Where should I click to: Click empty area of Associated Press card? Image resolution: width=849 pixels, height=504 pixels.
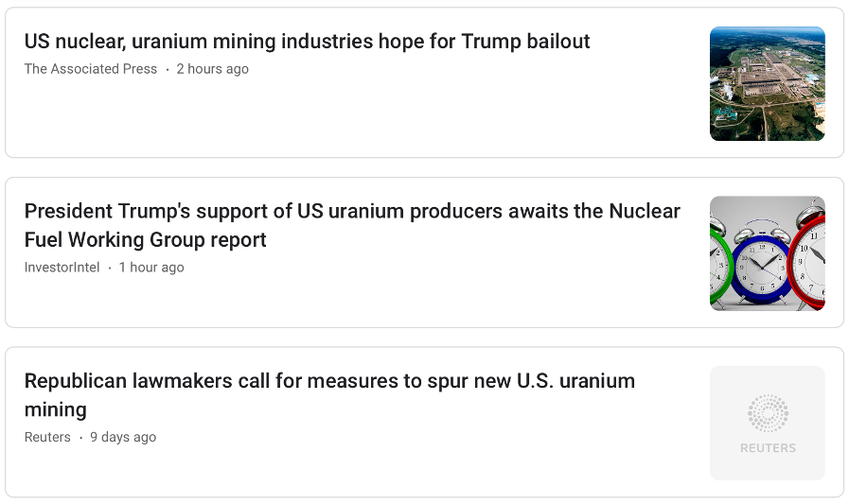point(379,118)
